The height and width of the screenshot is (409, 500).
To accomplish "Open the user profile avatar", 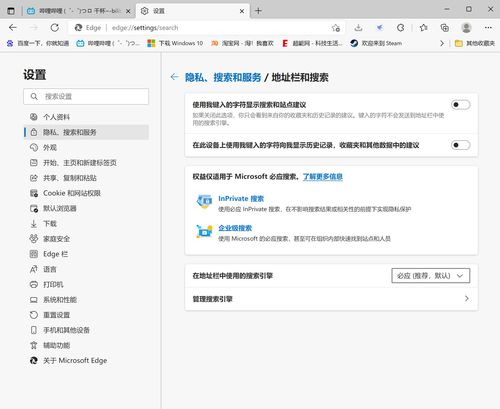I will pyautogui.click(x=466, y=28).
